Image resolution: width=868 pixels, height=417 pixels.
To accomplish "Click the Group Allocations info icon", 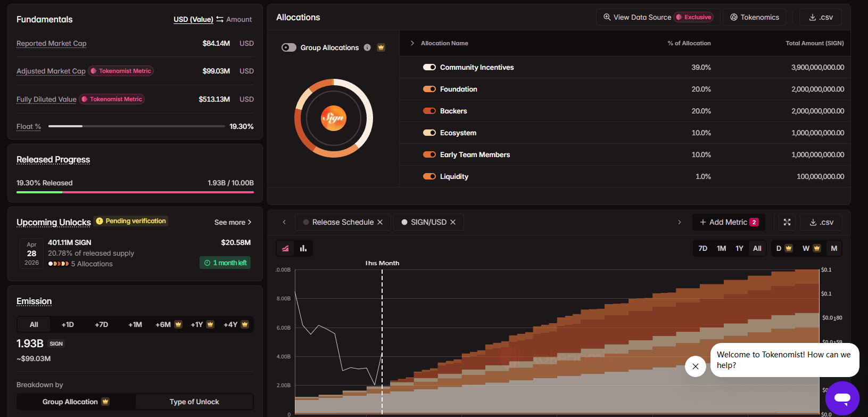I will point(367,47).
